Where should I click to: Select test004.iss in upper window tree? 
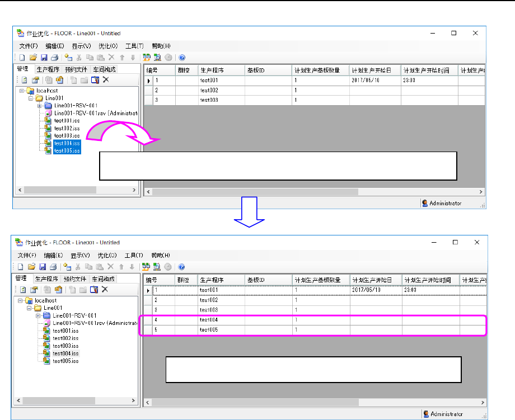pos(67,143)
